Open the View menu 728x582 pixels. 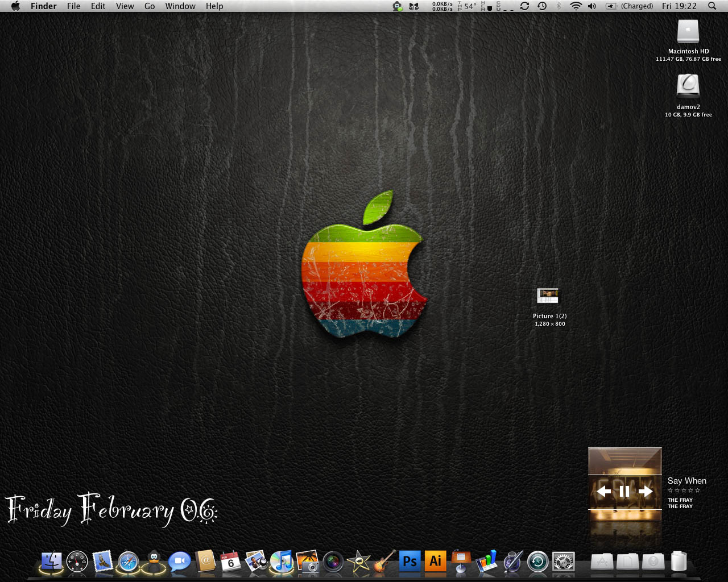click(x=125, y=6)
